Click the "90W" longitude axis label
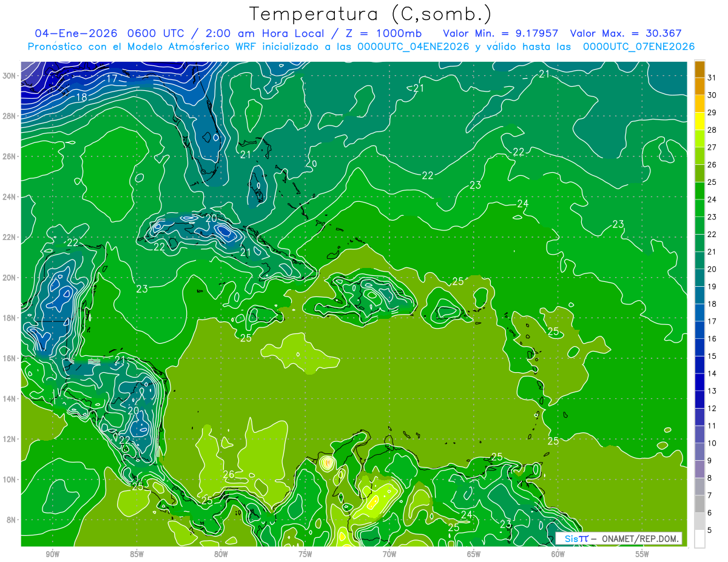728x562 pixels. [x=52, y=554]
